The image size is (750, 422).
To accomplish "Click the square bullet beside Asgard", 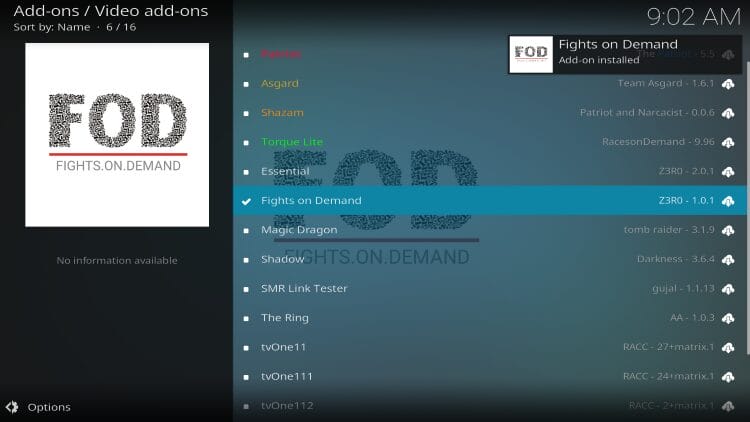I will [246, 84].
